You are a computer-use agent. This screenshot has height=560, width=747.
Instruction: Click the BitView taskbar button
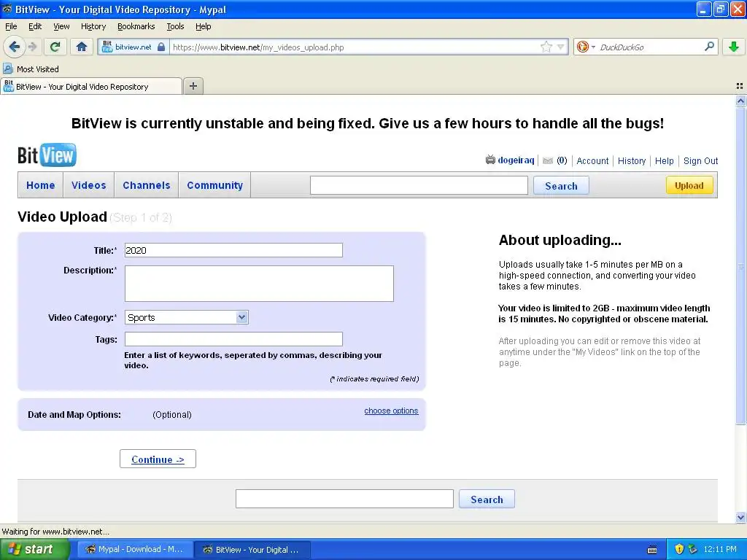click(x=252, y=550)
